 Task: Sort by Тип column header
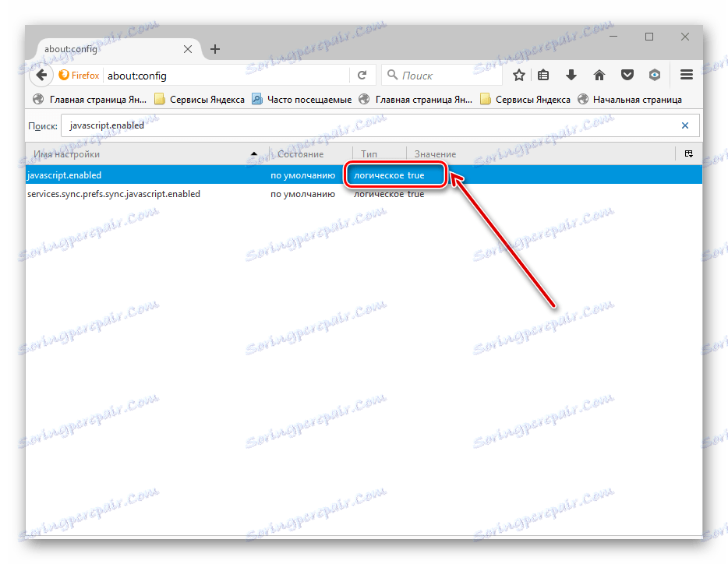click(380, 154)
